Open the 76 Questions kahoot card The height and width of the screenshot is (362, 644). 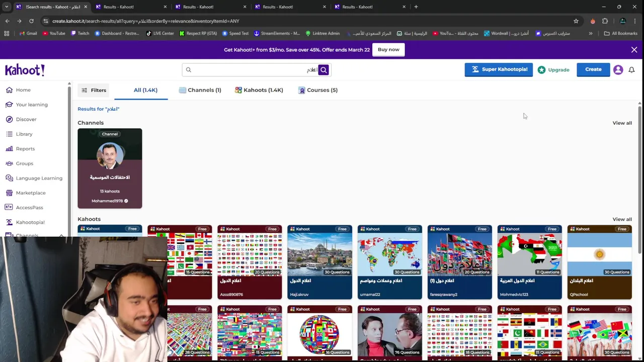(x=389, y=333)
